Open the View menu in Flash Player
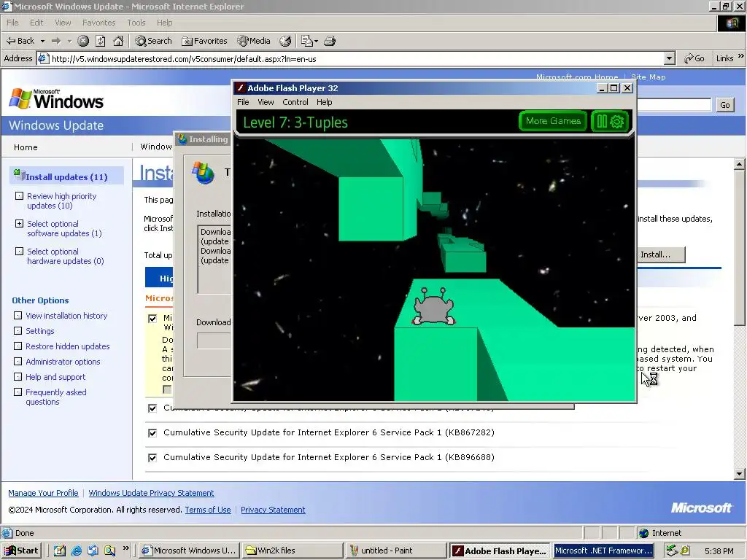 (x=266, y=102)
